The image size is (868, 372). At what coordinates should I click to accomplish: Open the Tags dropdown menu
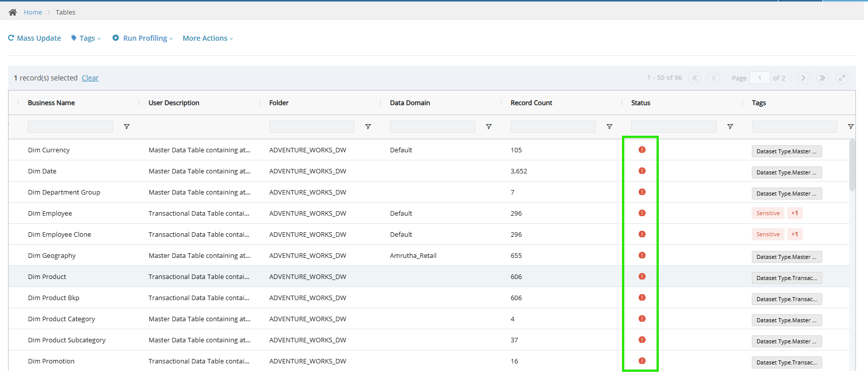pos(86,38)
